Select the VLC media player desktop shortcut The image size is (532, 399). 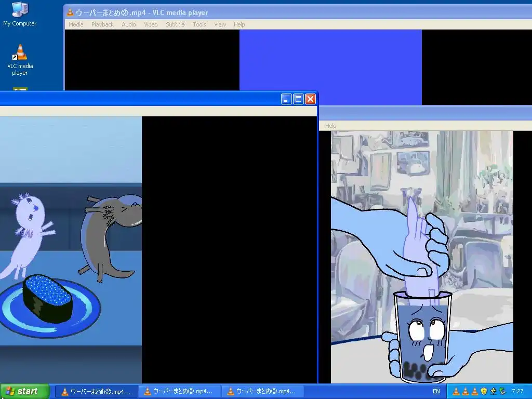click(x=20, y=60)
